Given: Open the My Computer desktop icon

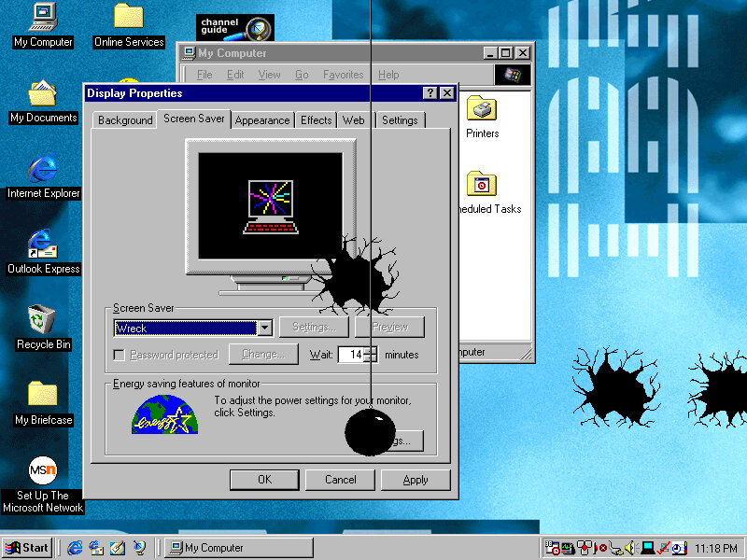Looking at the screenshot, I should (x=42, y=18).
